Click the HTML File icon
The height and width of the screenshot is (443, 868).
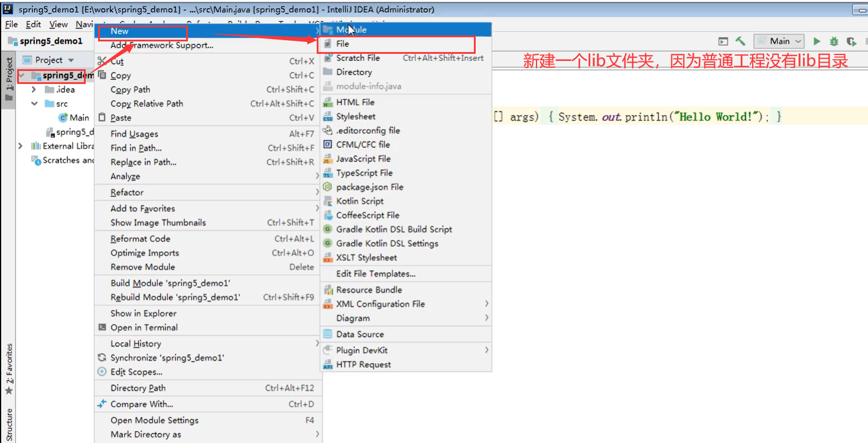coord(328,102)
